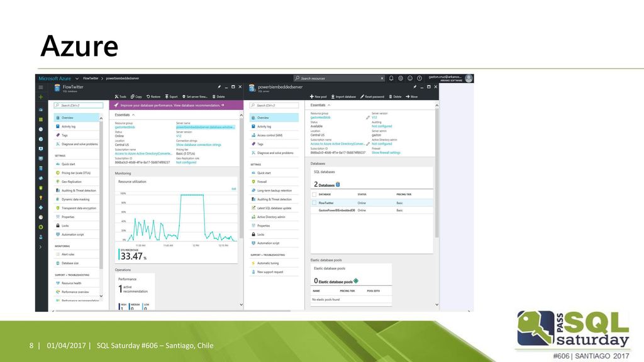Click the powerbiembeddedserver server name link

point(206,127)
